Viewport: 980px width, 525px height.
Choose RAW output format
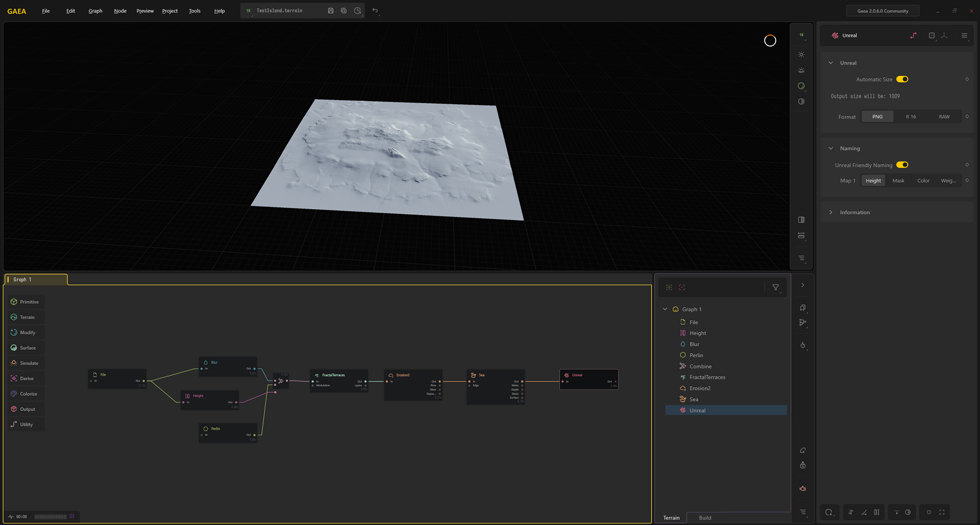pyautogui.click(x=944, y=117)
